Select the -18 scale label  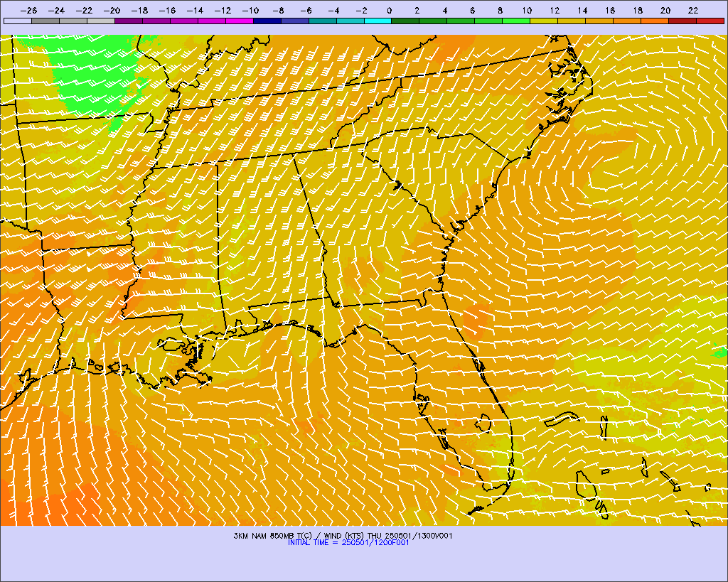tap(140, 10)
